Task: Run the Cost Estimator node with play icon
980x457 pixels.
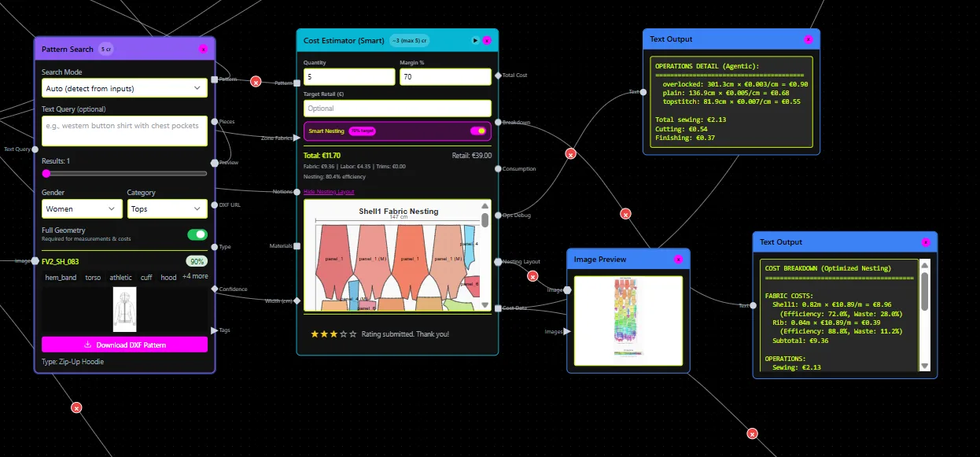Action: pos(475,40)
